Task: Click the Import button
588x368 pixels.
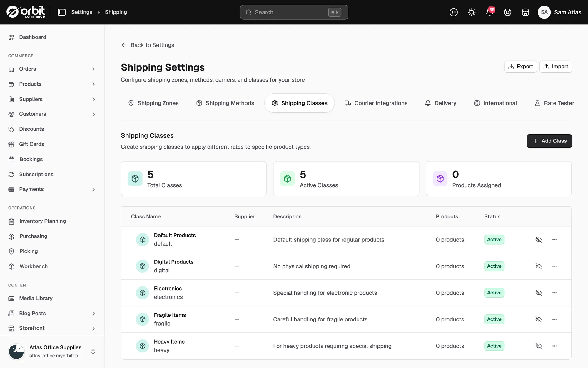Action: pos(556,67)
